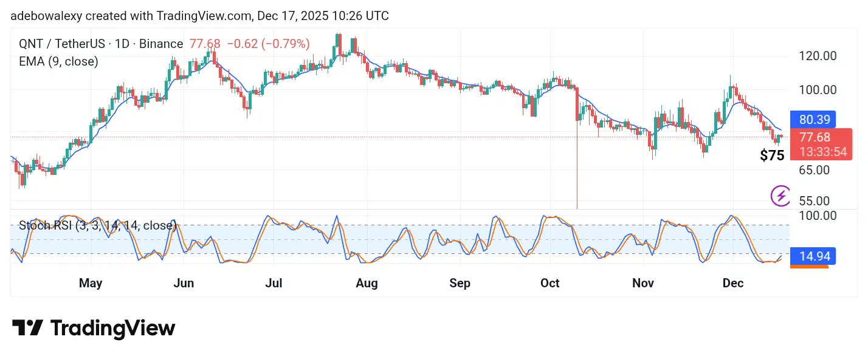This screenshot has width=868, height=359.
Task: Click the 13:33:54 candle countdown timer
Action: [x=823, y=152]
